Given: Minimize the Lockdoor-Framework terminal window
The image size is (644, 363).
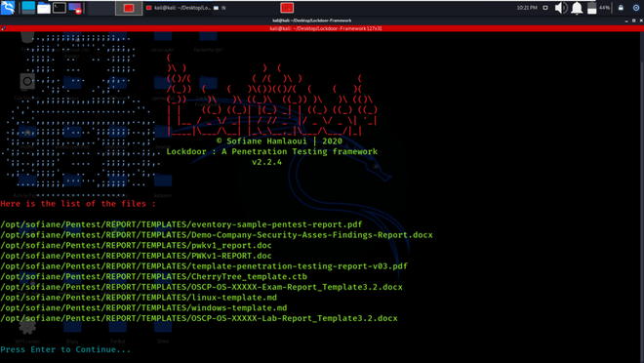Looking at the screenshot, I should 626,20.
